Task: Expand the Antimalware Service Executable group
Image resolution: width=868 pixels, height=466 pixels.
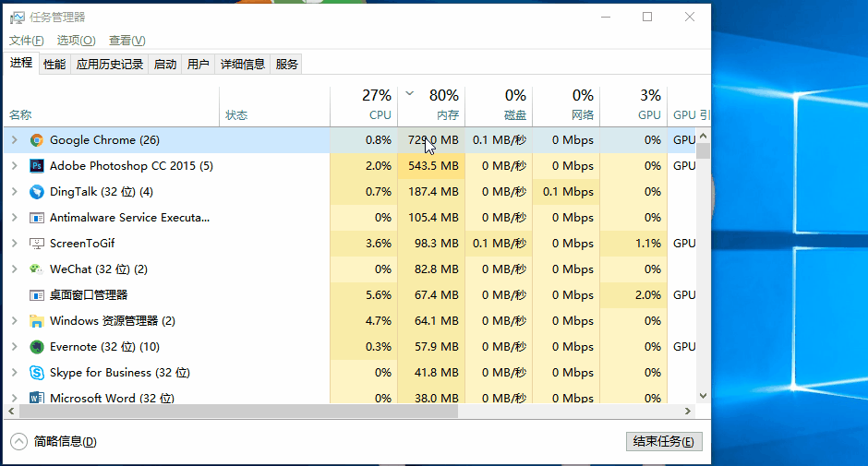Action: click(15, 218)
